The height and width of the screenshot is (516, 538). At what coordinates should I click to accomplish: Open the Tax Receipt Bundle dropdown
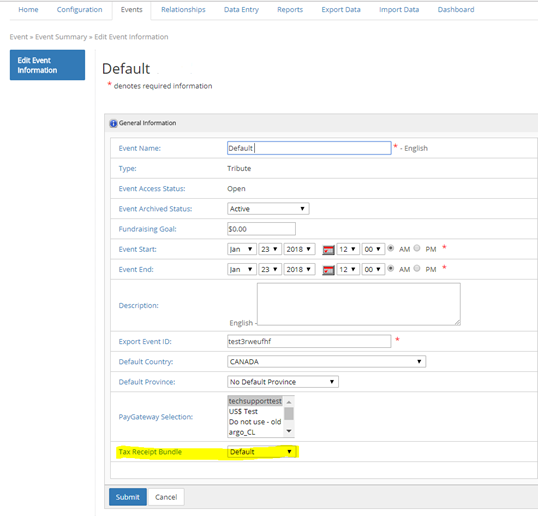261,452
